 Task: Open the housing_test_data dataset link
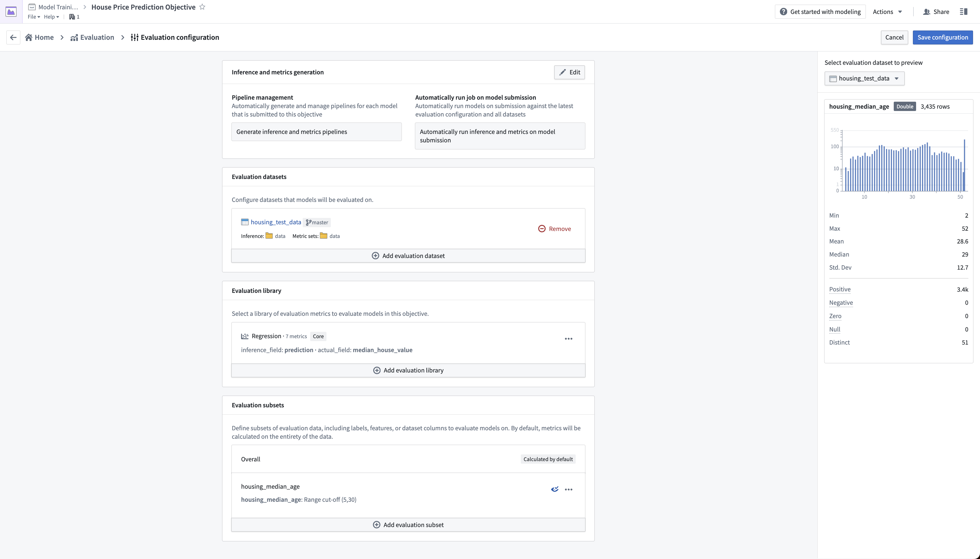pyautogui.click(x=276, y=222)
